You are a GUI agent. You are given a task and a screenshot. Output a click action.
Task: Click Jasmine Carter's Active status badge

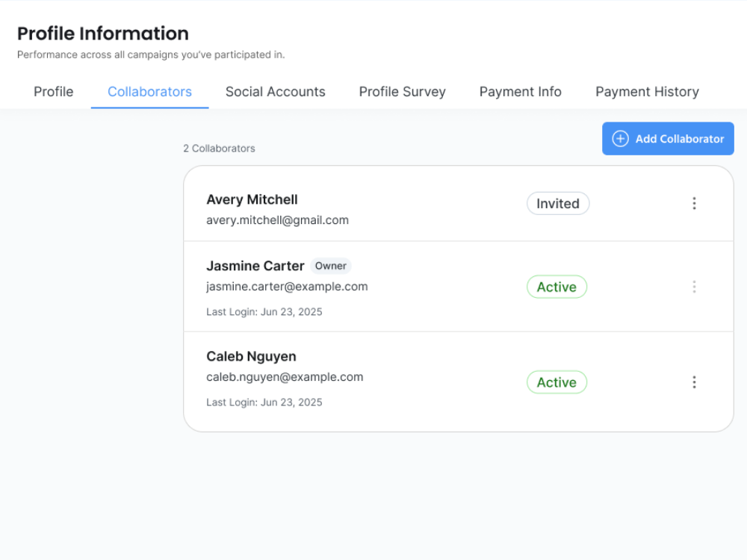(x=557, y=287)
